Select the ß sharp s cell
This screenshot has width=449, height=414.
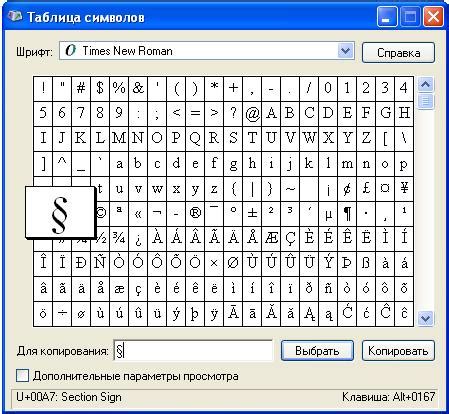(366, 264)
